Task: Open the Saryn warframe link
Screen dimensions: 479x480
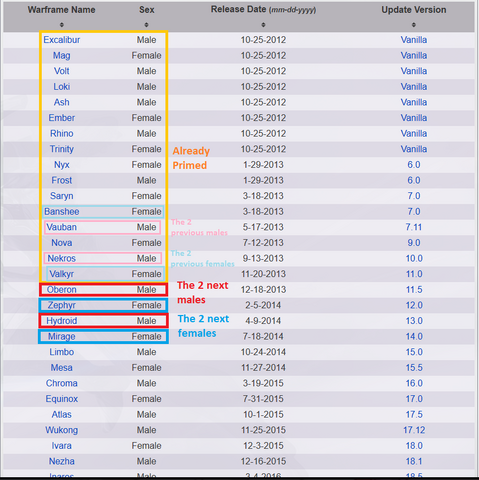Action: coord(62,196)
